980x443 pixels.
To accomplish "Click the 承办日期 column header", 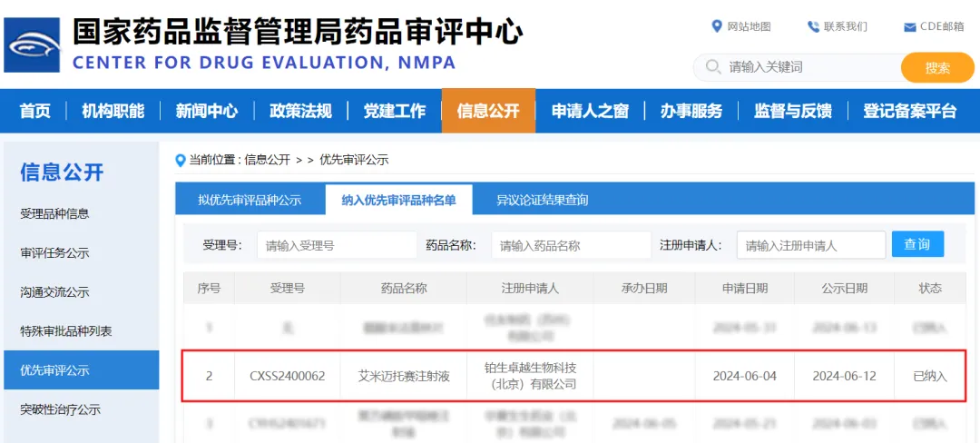I will coord(643,288).
